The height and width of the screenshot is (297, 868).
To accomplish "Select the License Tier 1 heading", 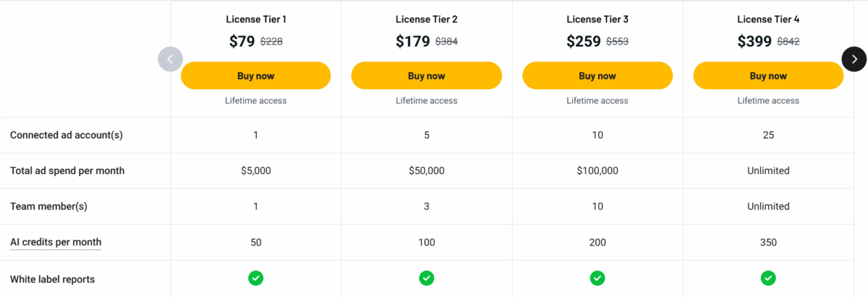I will tap(256, 19).
